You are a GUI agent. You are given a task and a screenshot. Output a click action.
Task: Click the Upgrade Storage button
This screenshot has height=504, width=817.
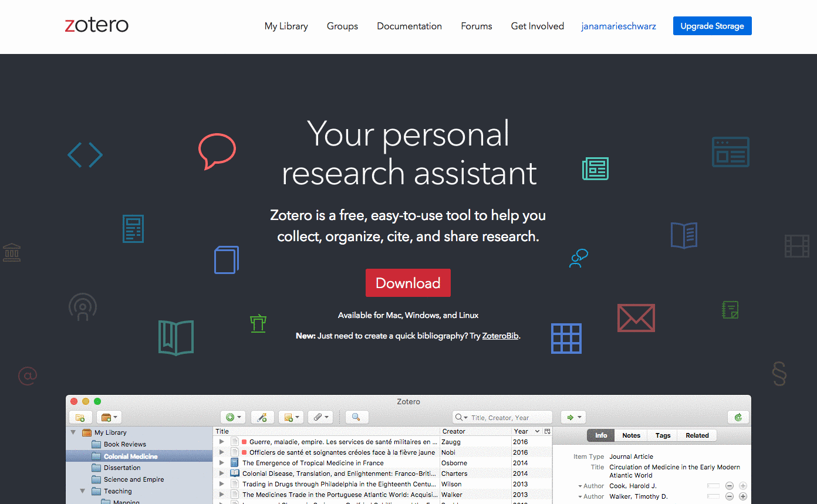coord(713,26)
